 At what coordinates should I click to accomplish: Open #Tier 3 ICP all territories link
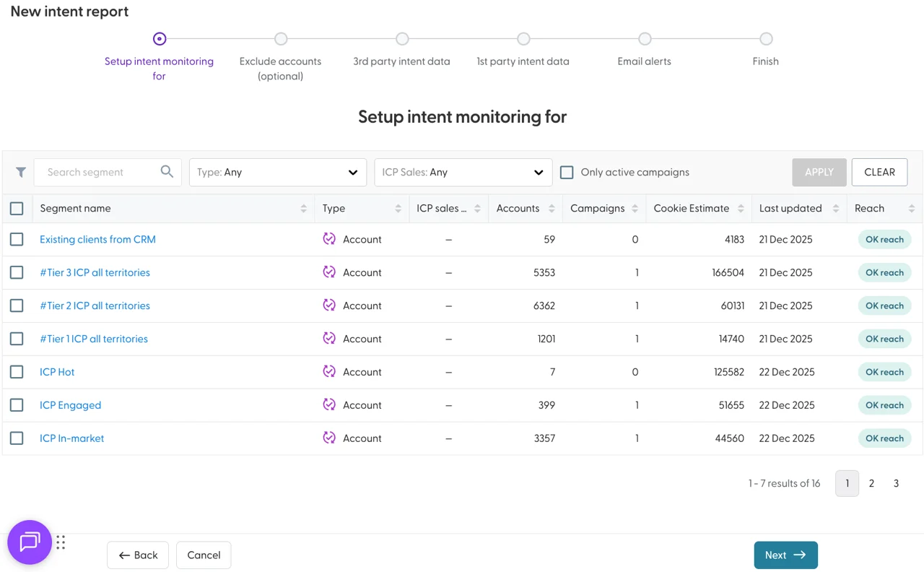(x=95, y=272)
